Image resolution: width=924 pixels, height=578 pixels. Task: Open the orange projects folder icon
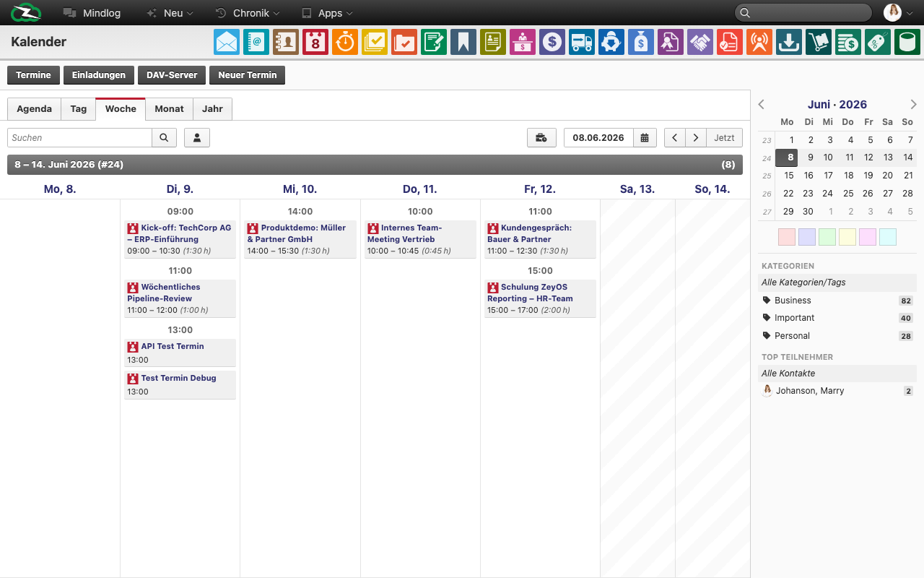click(x=404, y=42)
